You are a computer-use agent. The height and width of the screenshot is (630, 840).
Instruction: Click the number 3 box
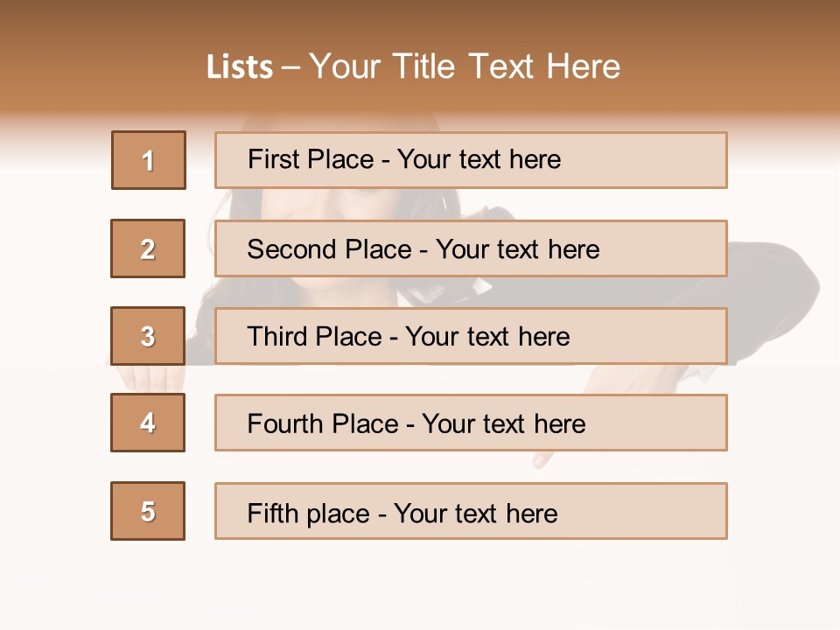point(148,336)
